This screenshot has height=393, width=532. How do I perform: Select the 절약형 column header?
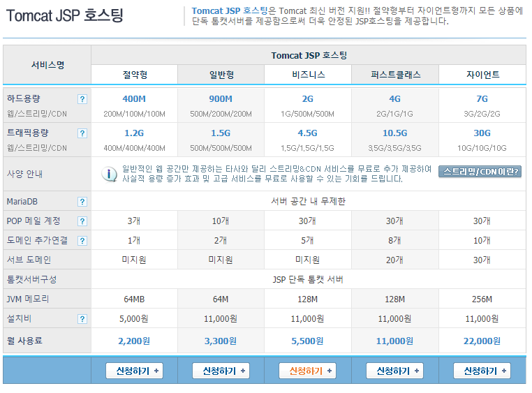click(134, 74)
